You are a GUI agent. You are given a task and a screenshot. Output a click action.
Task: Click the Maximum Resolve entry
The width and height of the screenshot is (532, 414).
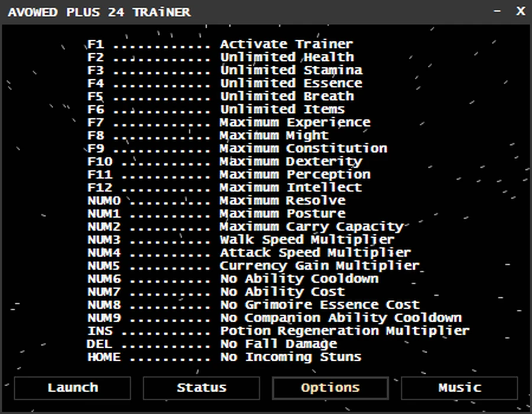(x=217, y=200)
